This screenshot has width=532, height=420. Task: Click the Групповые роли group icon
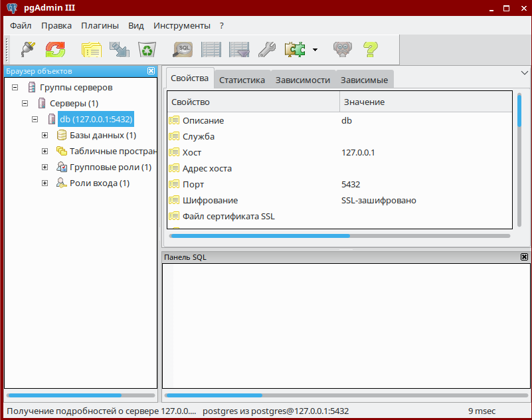click(x=61, y=167)
